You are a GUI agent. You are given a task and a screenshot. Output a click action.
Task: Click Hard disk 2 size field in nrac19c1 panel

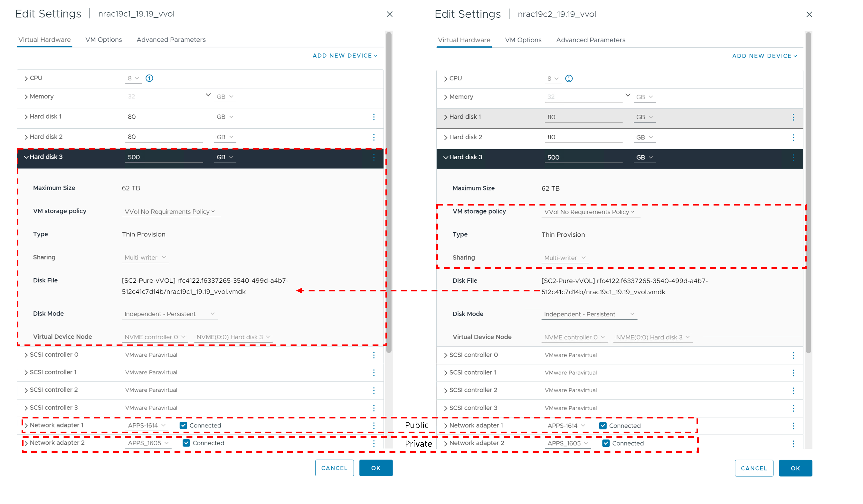click(164, 137)
